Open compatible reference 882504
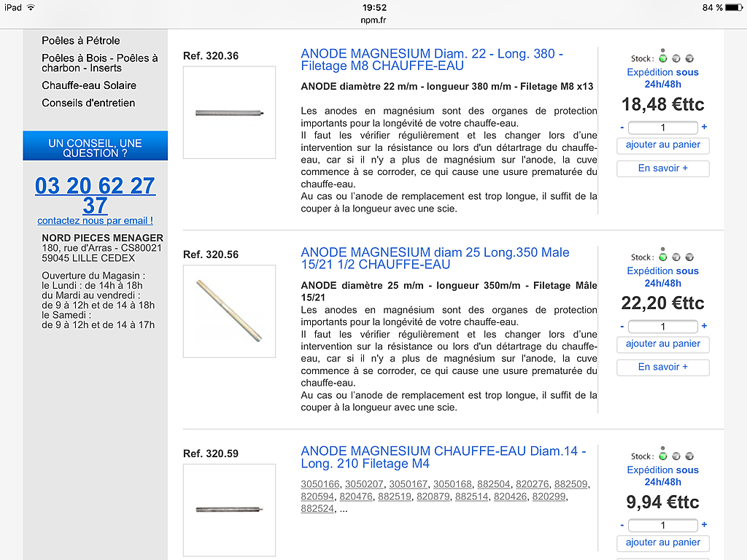The height and width of the screenshot is (560, 747). coord(494,484)
